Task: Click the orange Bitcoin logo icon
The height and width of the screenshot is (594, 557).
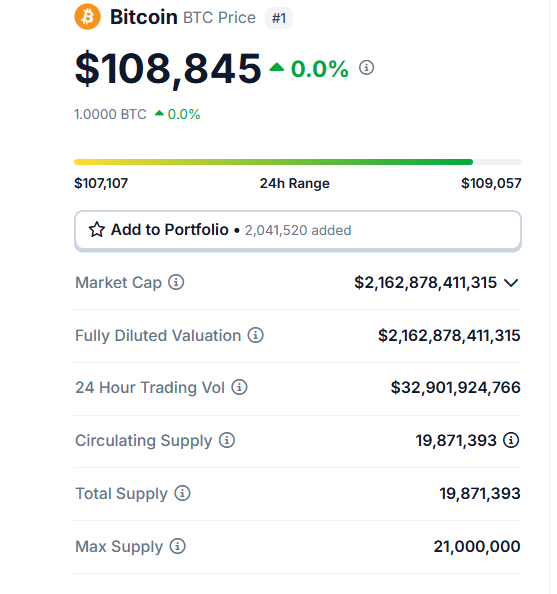Action: (88, 17)
